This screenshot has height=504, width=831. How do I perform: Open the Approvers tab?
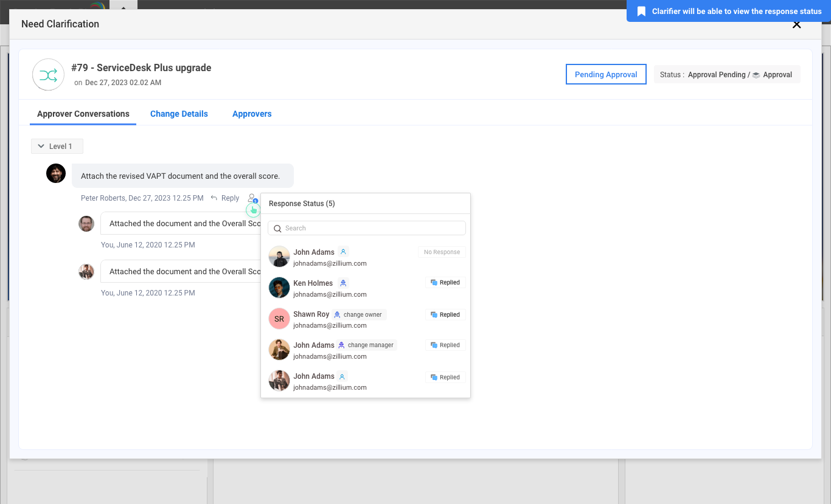[252, 114]
